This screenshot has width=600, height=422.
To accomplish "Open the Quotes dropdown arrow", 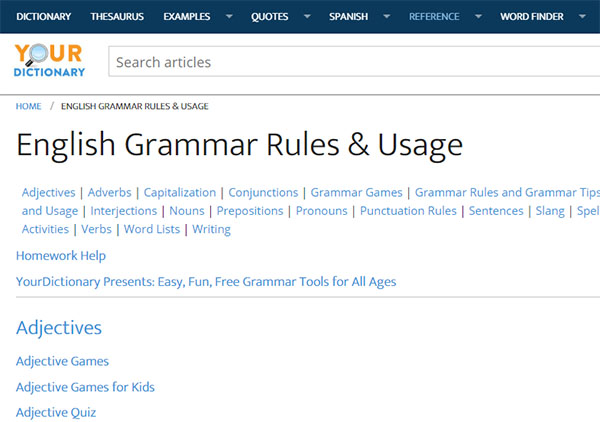I will [308, 17].
